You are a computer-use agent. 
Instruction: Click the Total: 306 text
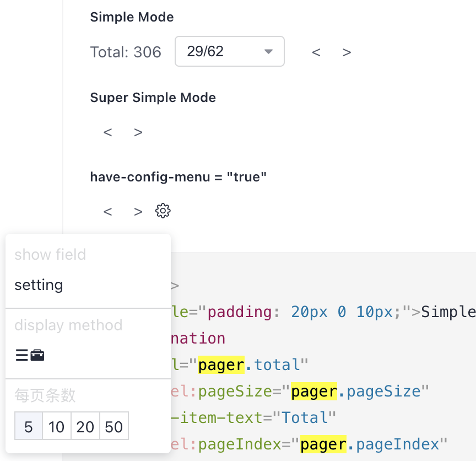coord(126,52)
